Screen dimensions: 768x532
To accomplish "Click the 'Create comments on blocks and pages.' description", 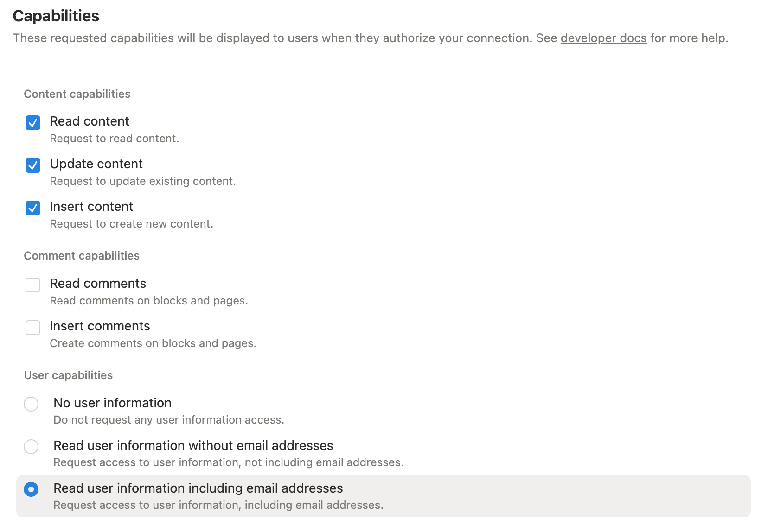I will click(153, 343).
